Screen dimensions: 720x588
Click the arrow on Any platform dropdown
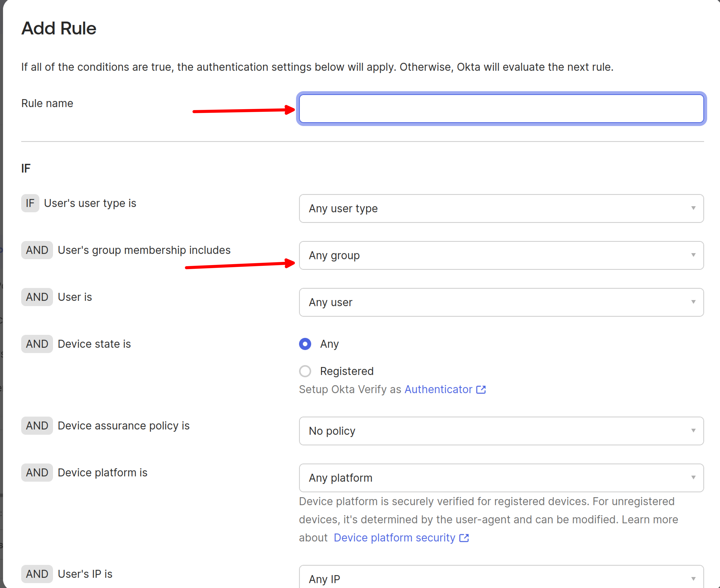[x=693, y=477]
